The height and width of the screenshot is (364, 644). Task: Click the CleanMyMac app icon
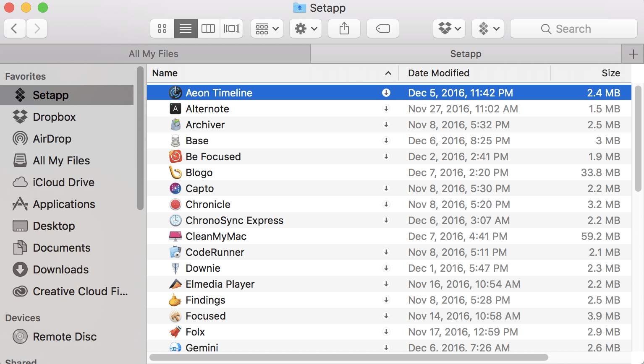pos(175,236)
